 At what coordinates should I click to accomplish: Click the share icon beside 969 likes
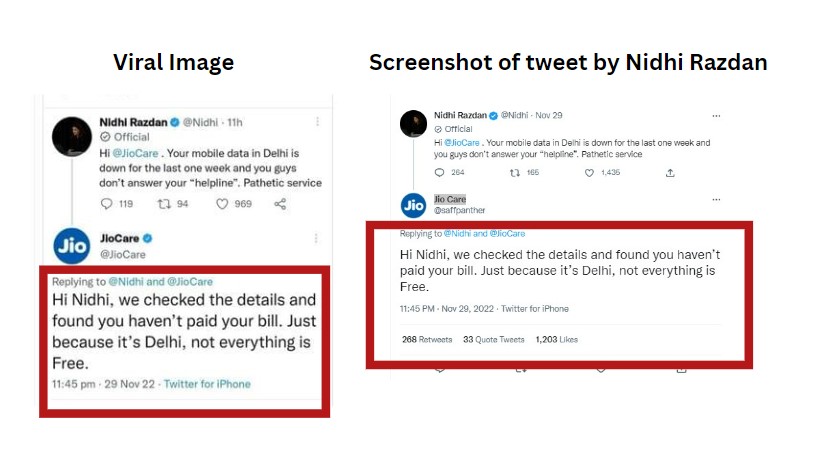coord(281,204)
